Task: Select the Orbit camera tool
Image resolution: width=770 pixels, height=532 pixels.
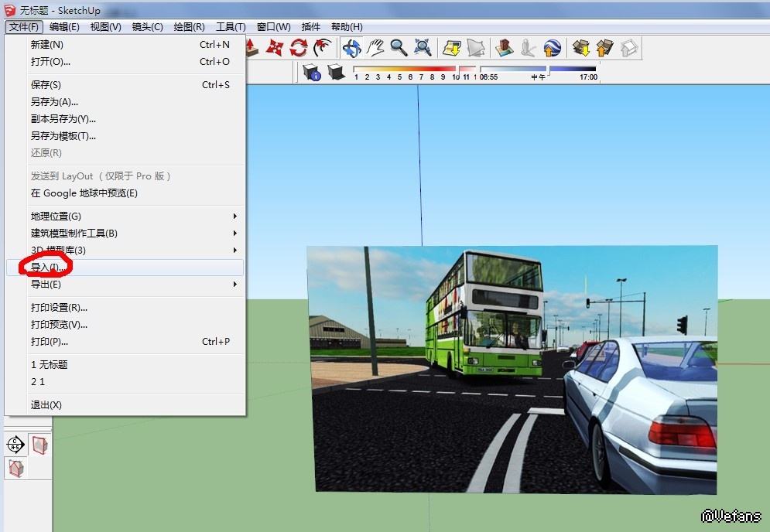Action: (352, 48)
